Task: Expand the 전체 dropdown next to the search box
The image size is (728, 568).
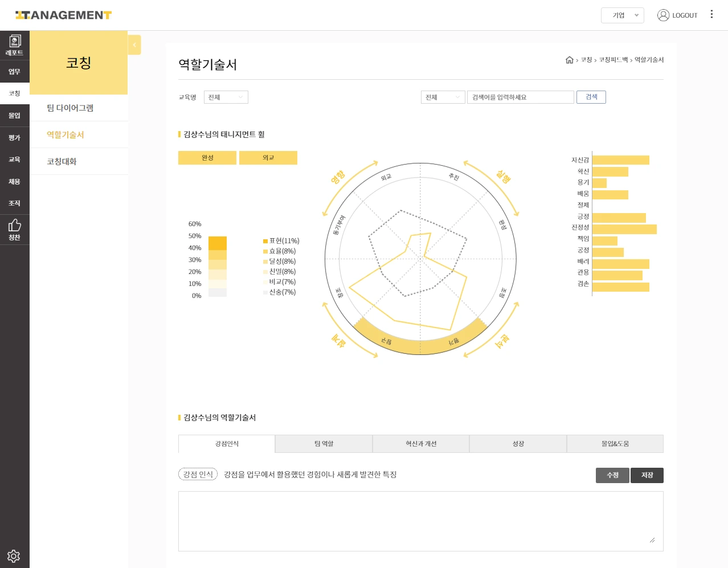Action: click(443, 97)
